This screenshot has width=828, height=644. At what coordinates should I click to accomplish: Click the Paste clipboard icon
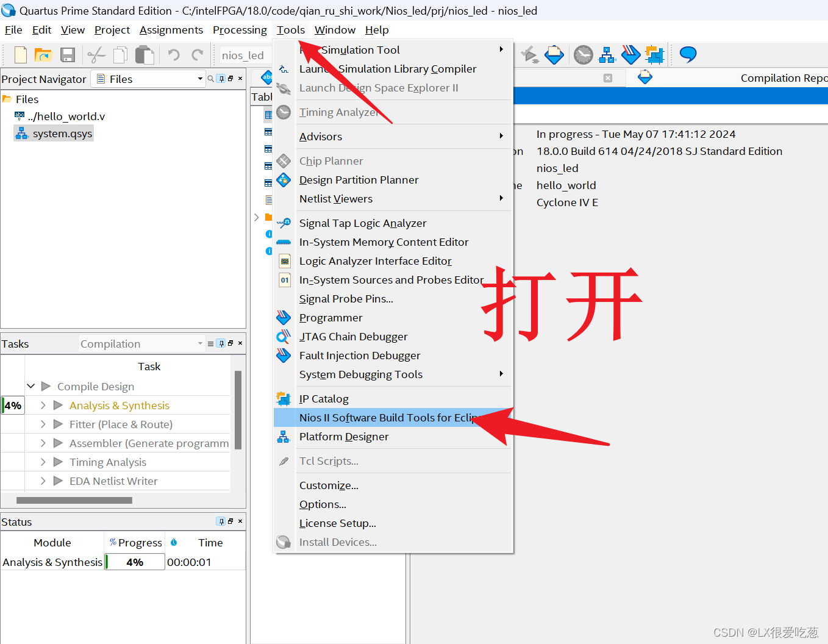[x=145, y=55]
